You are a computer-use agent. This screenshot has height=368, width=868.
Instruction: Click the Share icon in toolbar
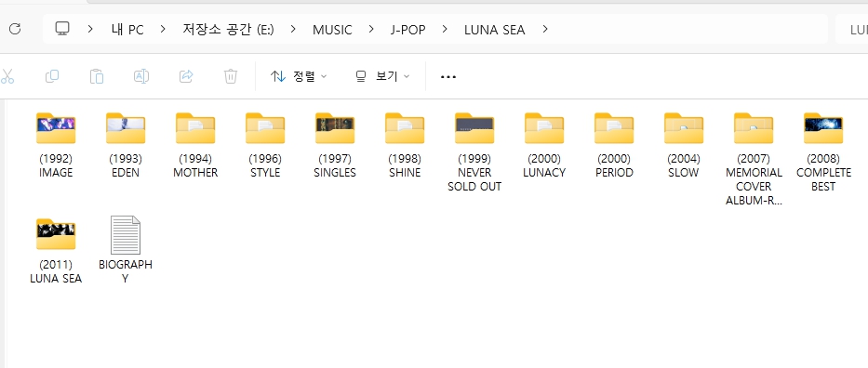click(x=186, y=76)
